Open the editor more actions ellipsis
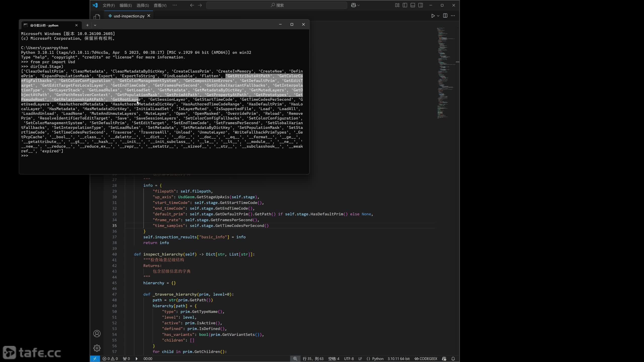This screenshot has height=362, width=644. click(453, 16)
